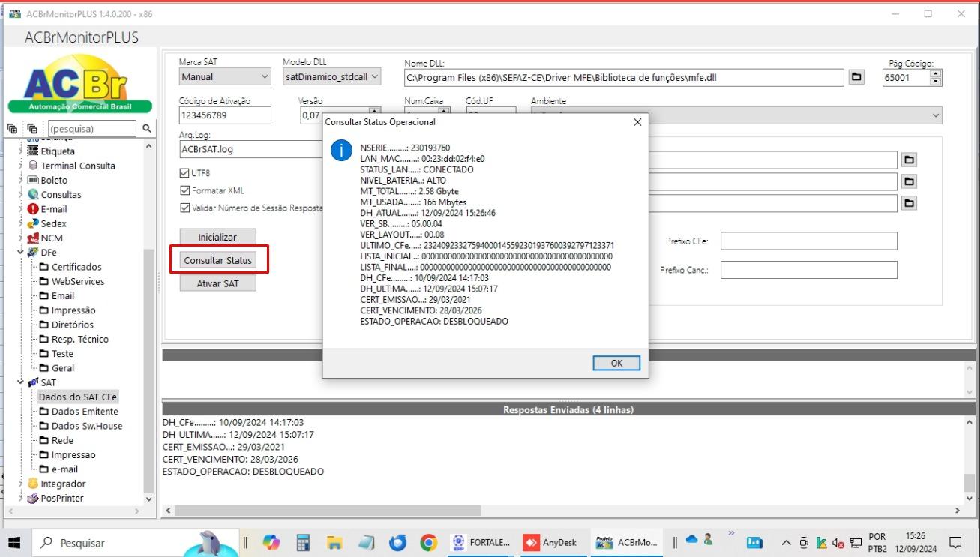Click the Etiqueta barcode icon in tree
This screenshot has width=980, height=557.
pos(33,151)
